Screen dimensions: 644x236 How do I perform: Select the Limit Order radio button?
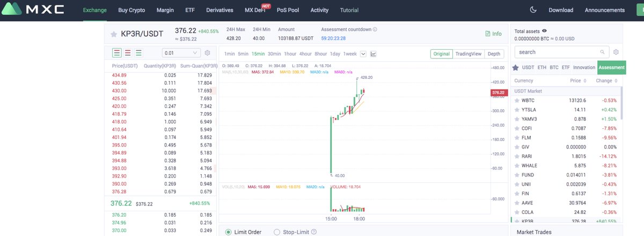coord(229,232)
